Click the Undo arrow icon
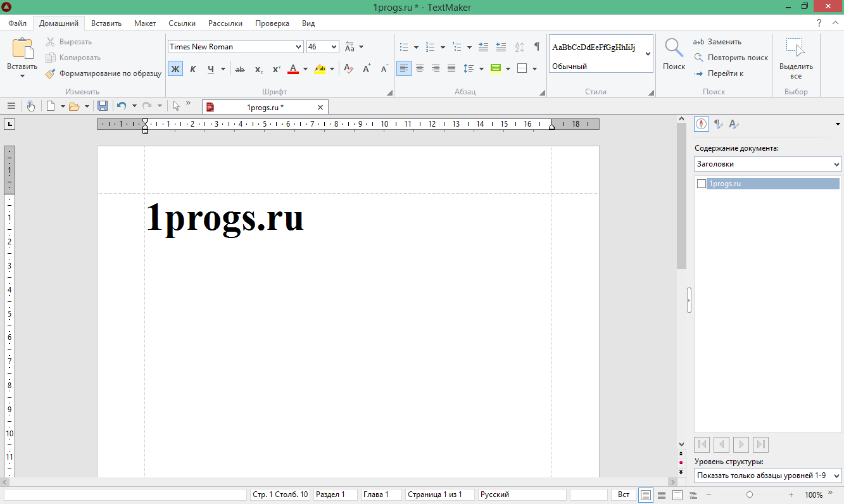This screenshot has width=844, height=504. pos(122,106)
